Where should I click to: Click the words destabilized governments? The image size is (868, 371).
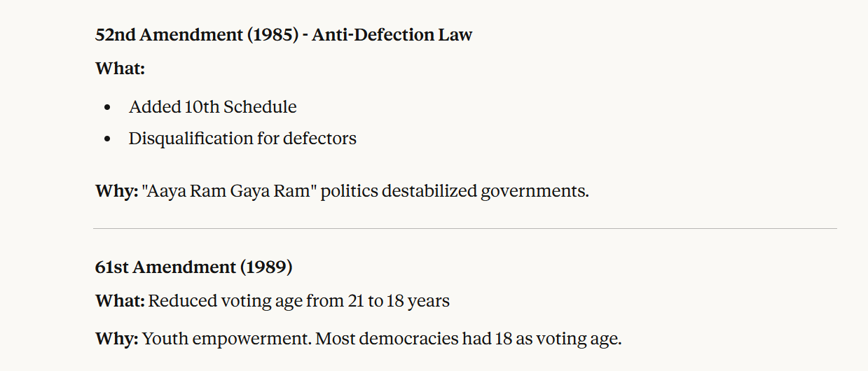(485, 191)
